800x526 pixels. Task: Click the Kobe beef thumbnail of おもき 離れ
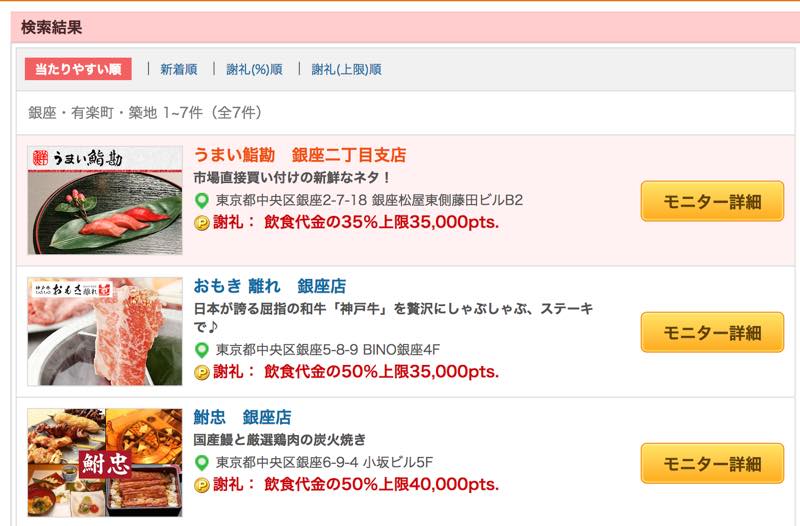click(x=105, y=332)
